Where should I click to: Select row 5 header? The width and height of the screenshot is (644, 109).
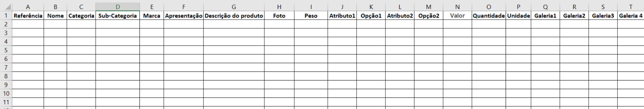[6, 50]
